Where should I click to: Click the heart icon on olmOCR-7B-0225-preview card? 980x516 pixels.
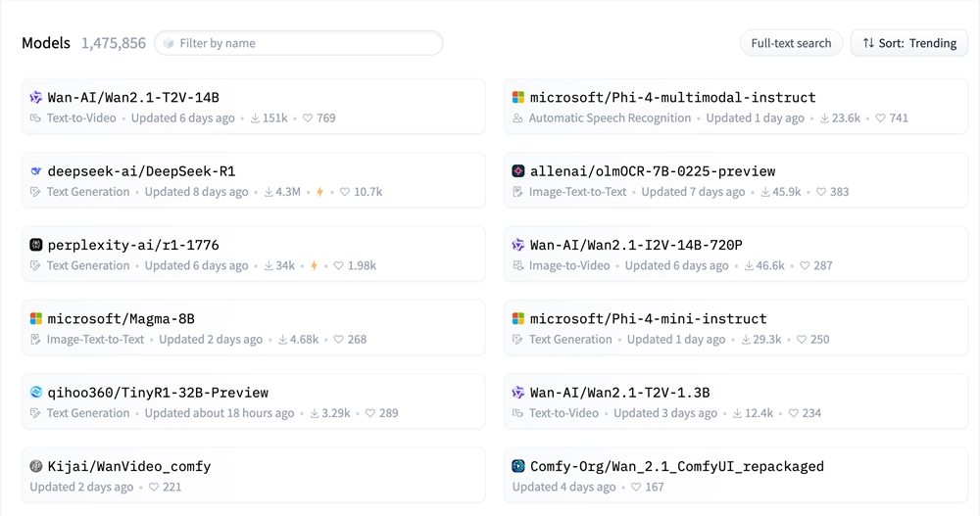(x=821, y=192)
